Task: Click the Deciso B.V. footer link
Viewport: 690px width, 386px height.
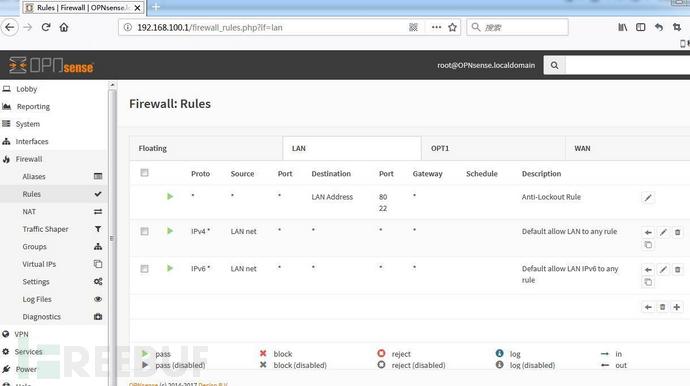Action: tap(213, 384)
